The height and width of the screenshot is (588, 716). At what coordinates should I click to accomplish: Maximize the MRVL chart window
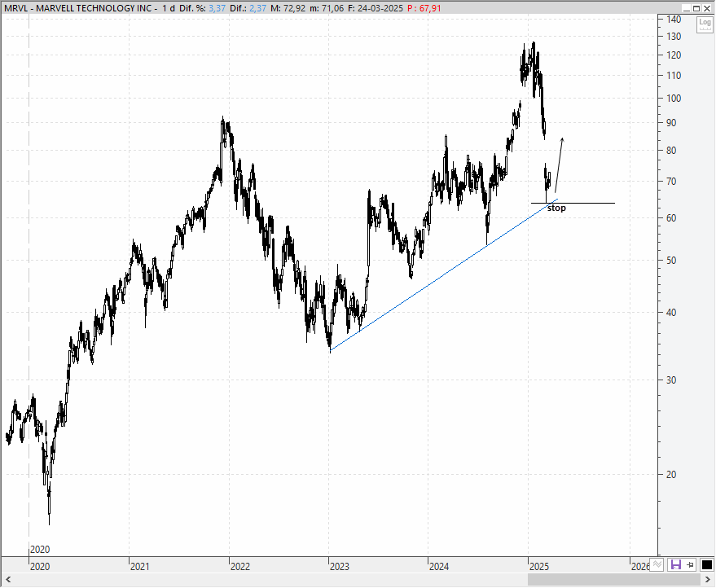click(x=696, y=8)
